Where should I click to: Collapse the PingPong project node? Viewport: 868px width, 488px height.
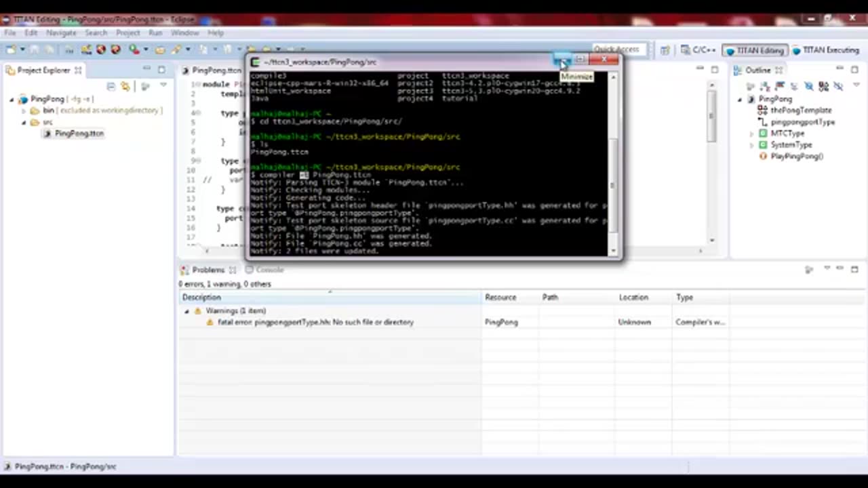click(12, 100)
